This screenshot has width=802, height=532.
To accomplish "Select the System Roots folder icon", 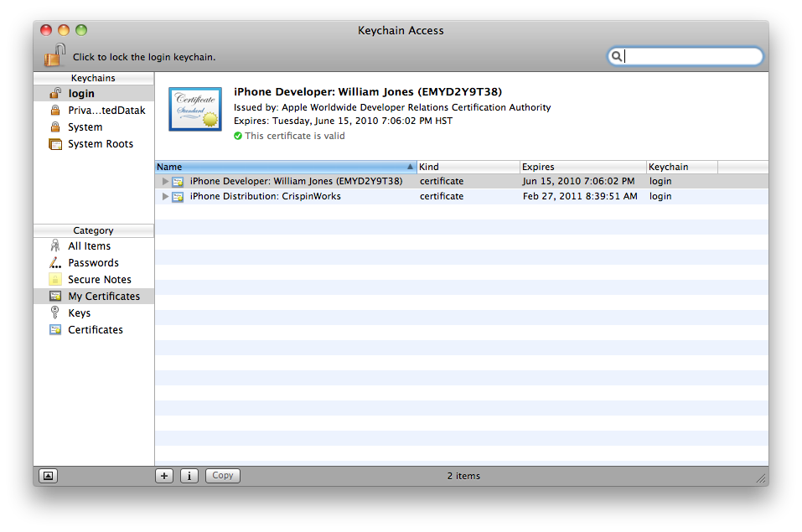I will pos(55,144).
